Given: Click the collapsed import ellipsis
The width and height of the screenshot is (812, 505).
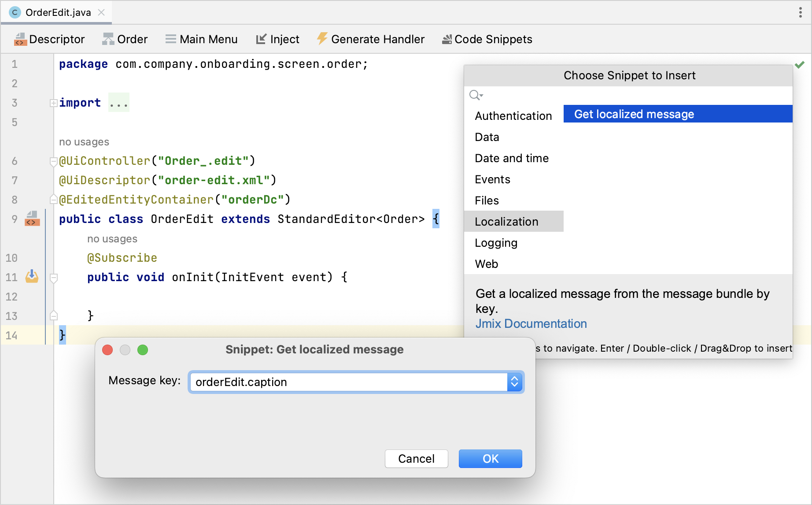Looking at the screenshot, I should (x=119, y=103).
